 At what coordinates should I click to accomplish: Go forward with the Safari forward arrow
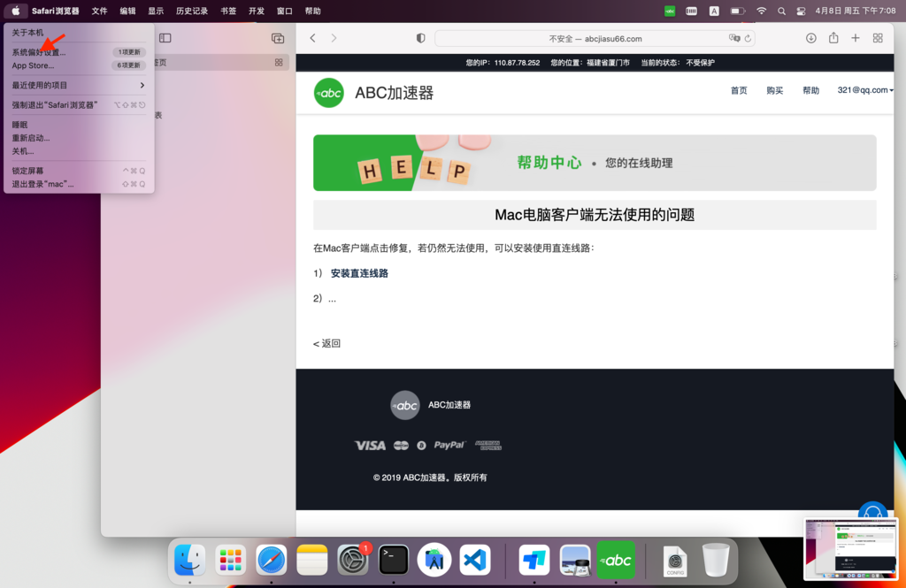(334, 38)
